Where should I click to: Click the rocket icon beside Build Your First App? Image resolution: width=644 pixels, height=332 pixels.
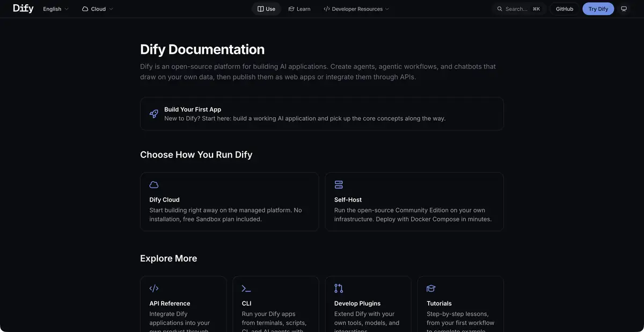[153, 114]
